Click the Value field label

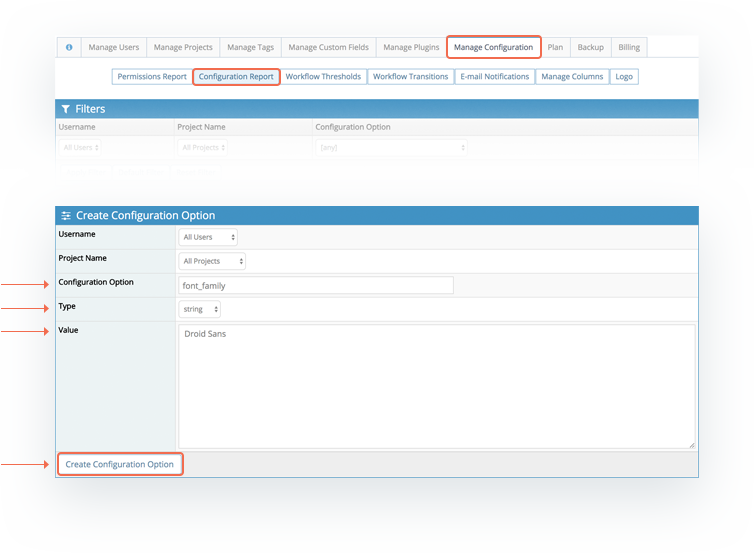click(x=68, y=330)
